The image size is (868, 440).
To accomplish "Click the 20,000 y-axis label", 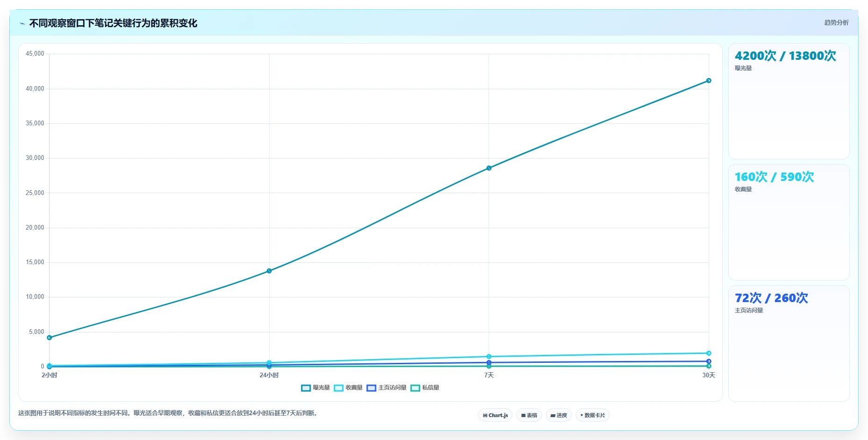I will [35, 228].
